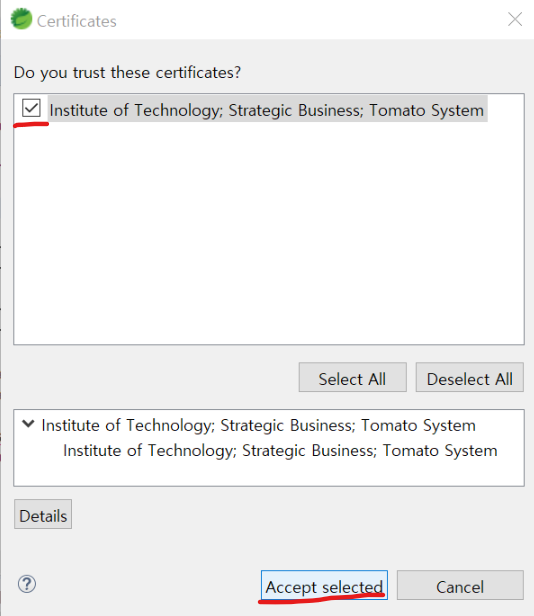Cancel the Certificates dialog
The width and height of the screenshot is (534, 616).
pos(460,585)
